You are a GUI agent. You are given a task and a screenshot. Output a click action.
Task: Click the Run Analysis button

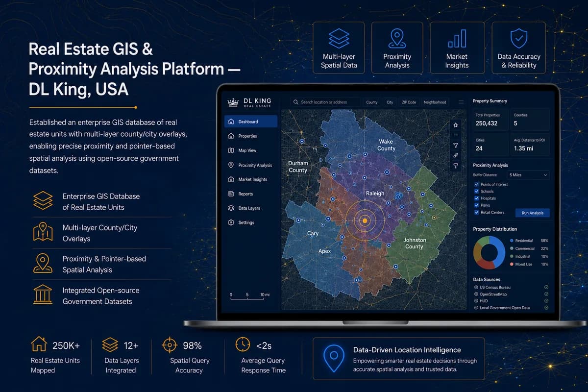(x=533, y=213)
